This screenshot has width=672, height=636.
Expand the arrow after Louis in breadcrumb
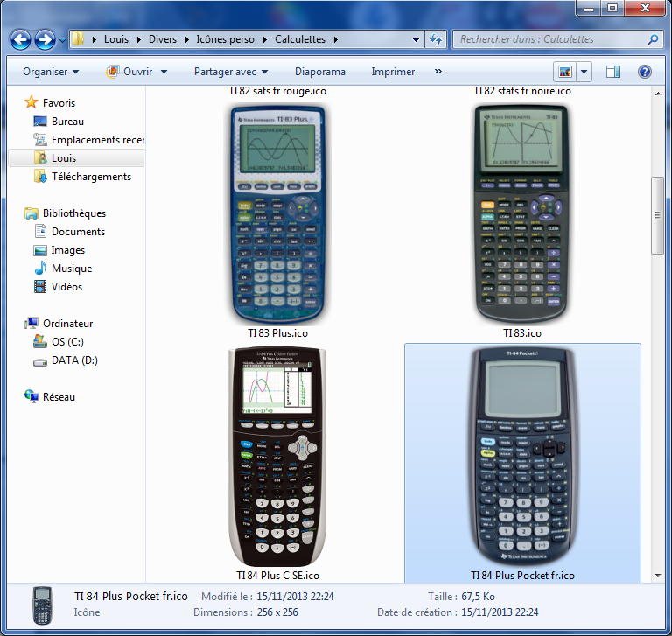[139, 39]
